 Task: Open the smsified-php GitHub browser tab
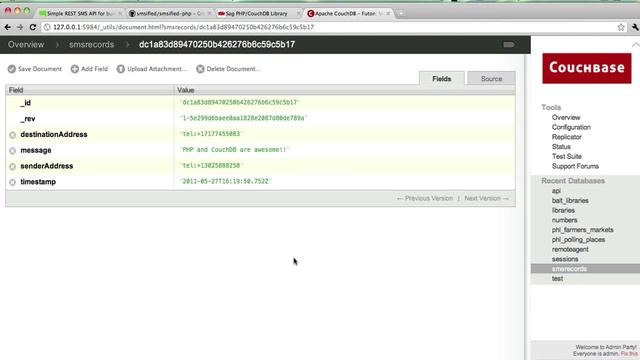point(170,13)
